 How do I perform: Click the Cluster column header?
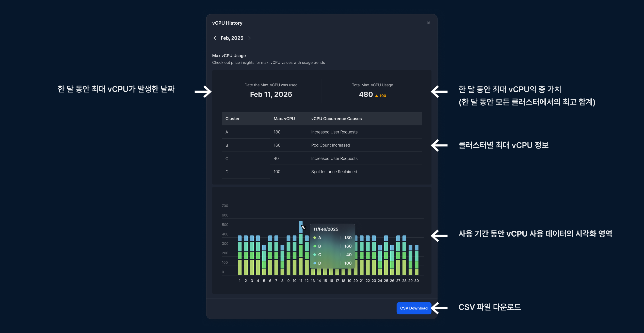click(232, 119)
